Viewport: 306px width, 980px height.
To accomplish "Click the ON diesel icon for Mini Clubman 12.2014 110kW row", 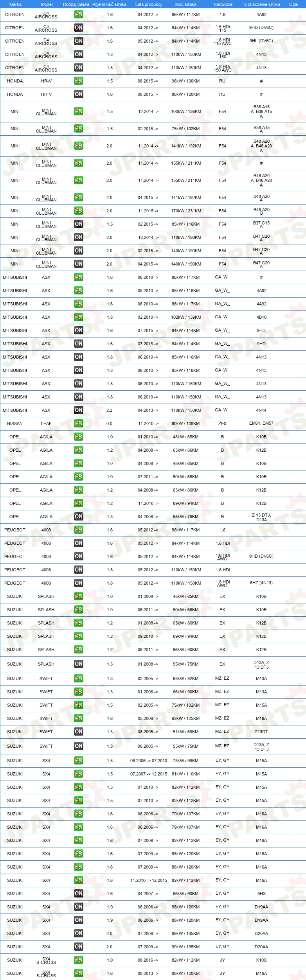I will (x=78, y=237).
